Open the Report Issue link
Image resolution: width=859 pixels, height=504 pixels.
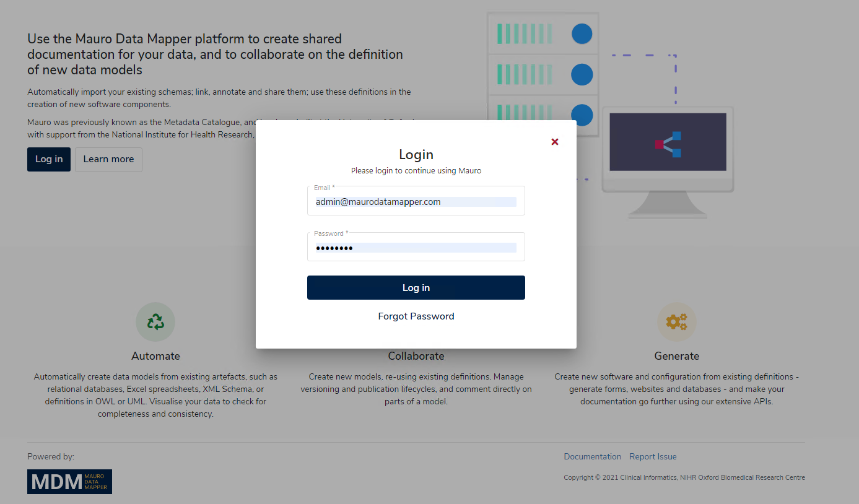click(653, 456)
